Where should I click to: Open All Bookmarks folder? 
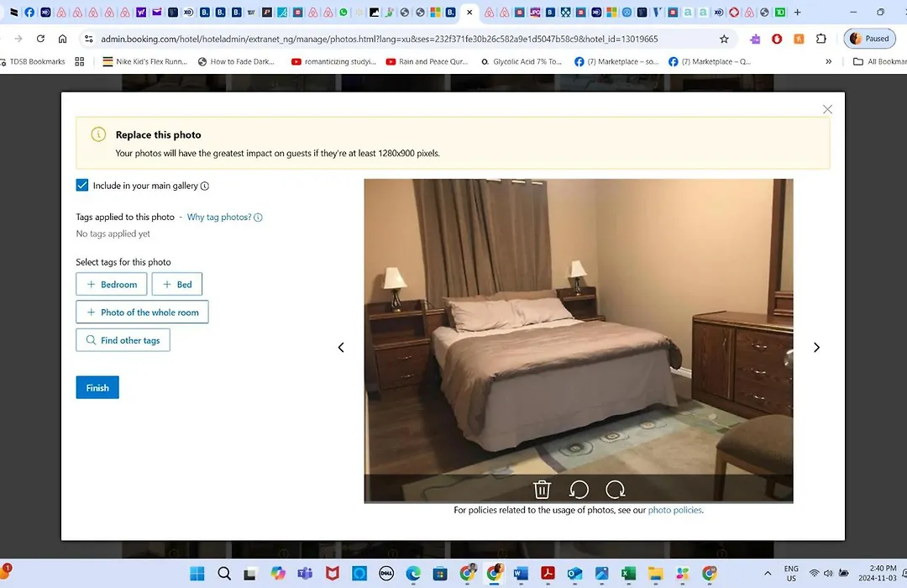click(880, 61)
